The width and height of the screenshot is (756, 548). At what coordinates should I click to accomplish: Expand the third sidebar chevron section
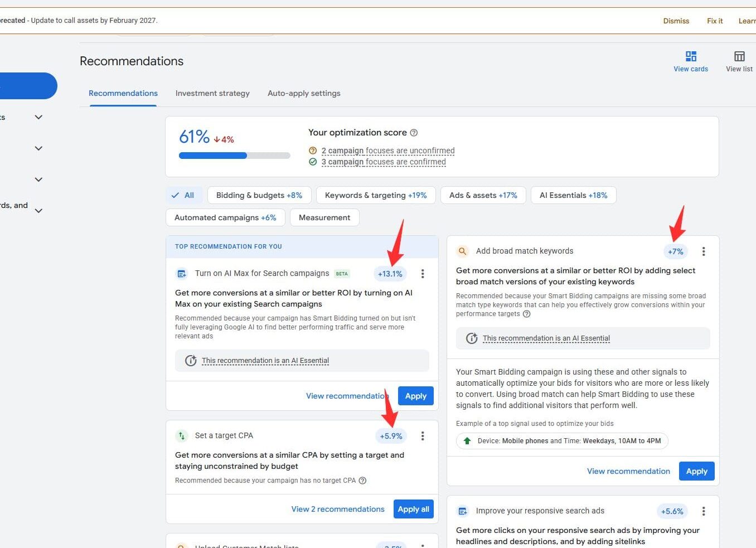tap(38, 180)
